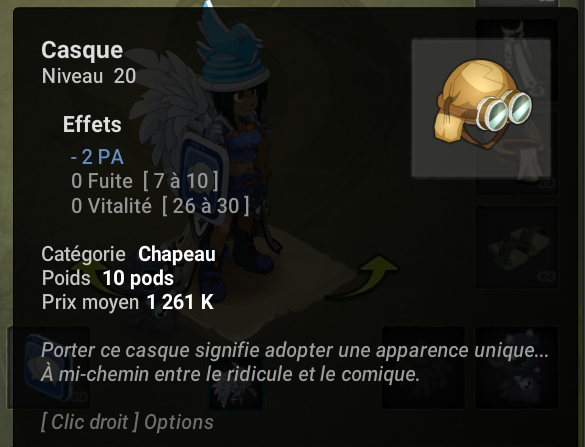Click the "- 2 PA" effect line
The height and width of the screenshot is (447, 585).
tap(97, 157)
